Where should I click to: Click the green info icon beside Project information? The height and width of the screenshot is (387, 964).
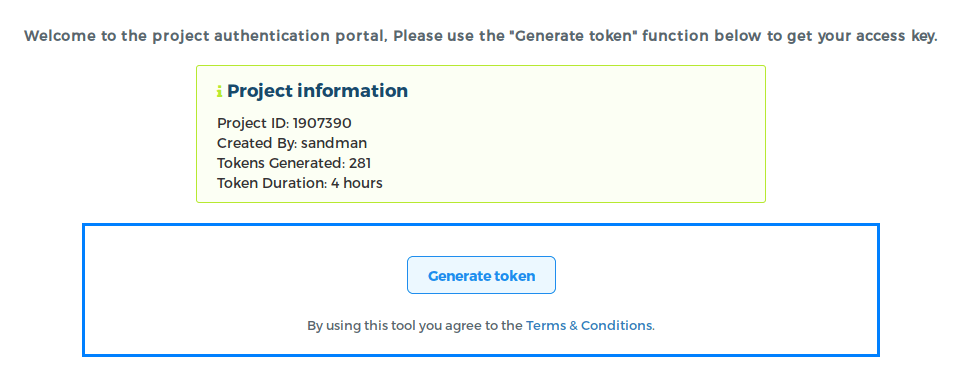pyautogui.click(x=219, y=92)
